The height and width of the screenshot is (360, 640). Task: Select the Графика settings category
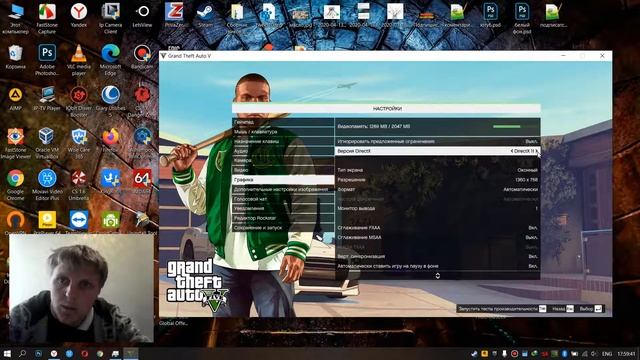283,180
